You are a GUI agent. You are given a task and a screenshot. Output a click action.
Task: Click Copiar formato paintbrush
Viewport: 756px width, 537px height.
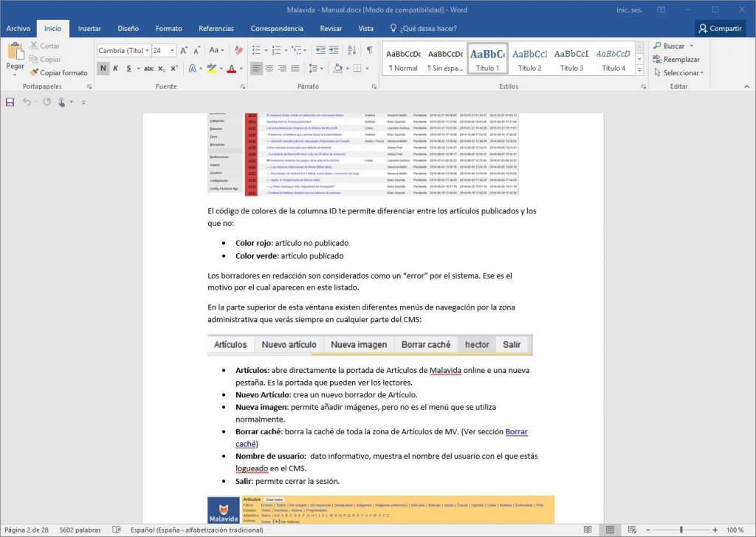pos(58,73)
